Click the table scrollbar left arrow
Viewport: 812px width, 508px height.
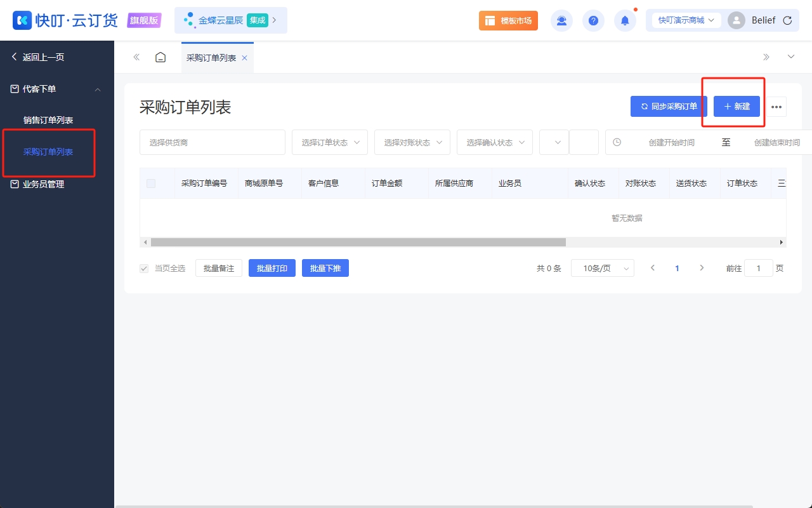(145, 243)
